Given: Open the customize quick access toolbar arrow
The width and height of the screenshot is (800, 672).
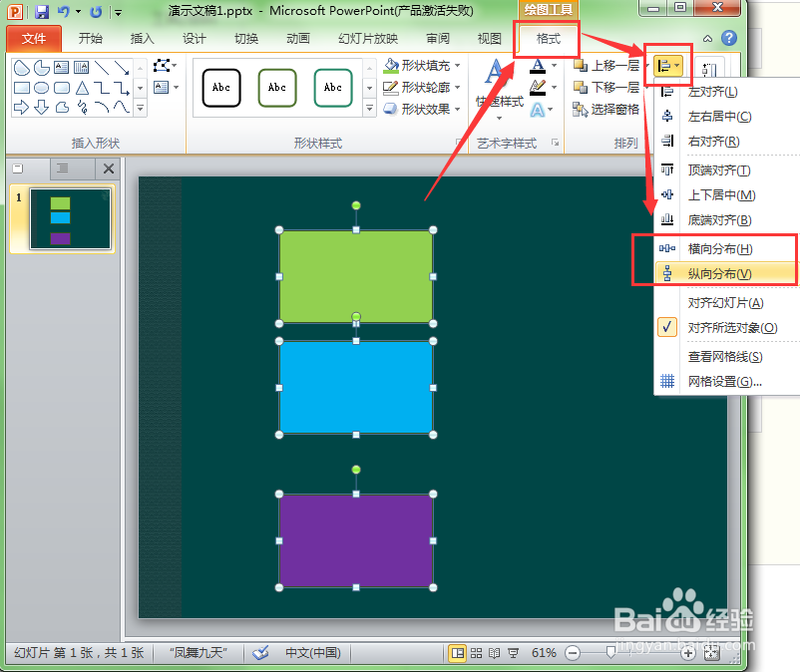Looking at the screenshot, I should click(x=118, y=12).
